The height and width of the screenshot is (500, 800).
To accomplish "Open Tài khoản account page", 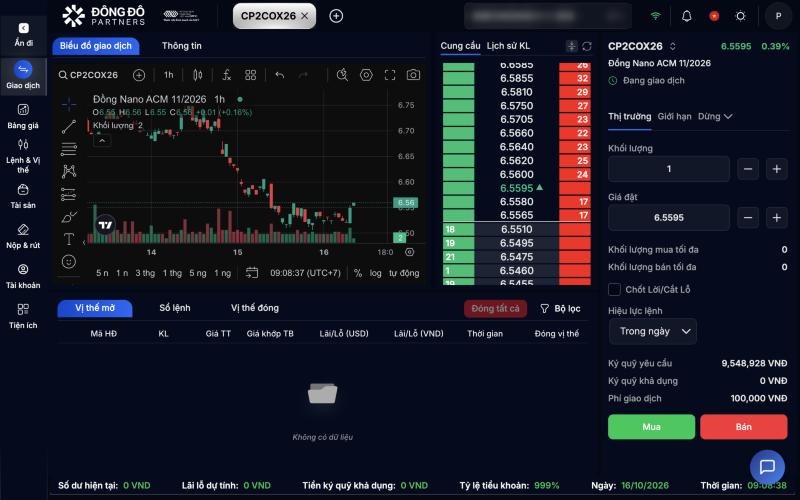I will tap(23, 276).
